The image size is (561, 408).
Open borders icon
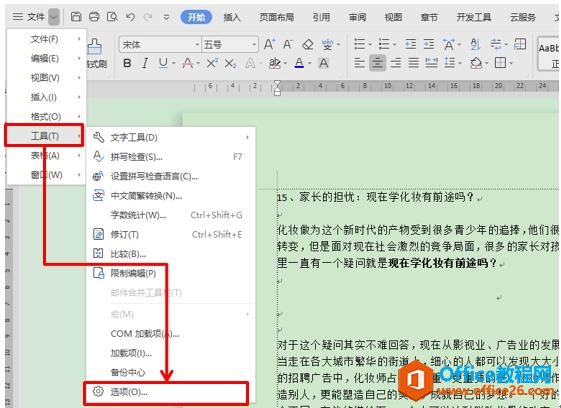tap(500, 63)
